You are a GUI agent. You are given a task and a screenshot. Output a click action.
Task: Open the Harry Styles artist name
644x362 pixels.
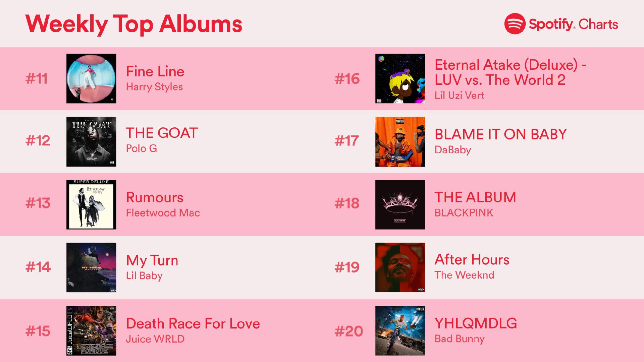(154, 87)
